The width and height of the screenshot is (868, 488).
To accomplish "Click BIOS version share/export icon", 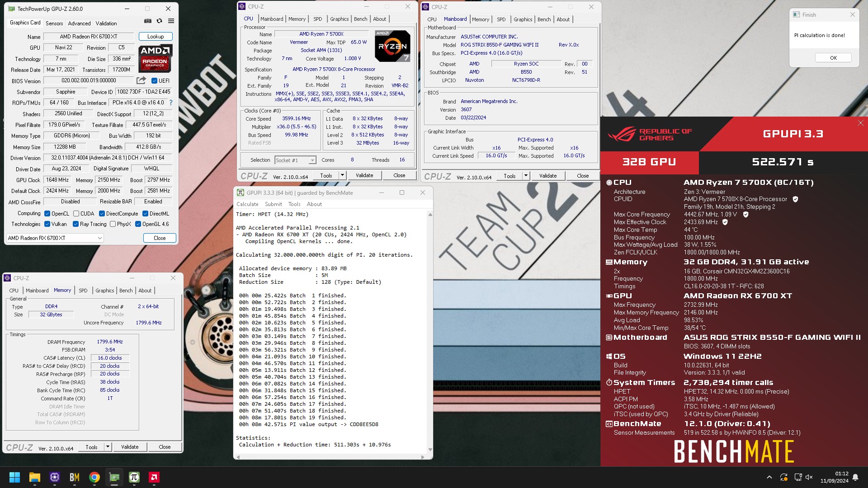I will click(x=142, y=80).
